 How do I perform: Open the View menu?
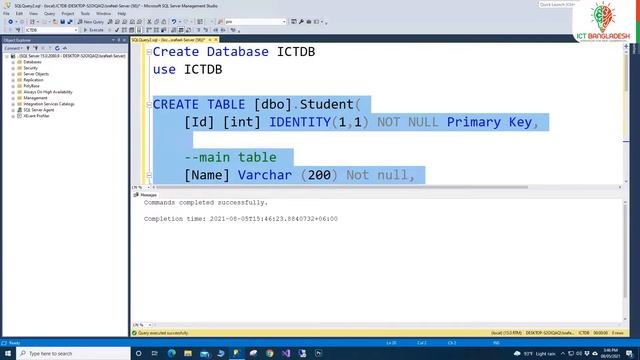click(33, 13)
